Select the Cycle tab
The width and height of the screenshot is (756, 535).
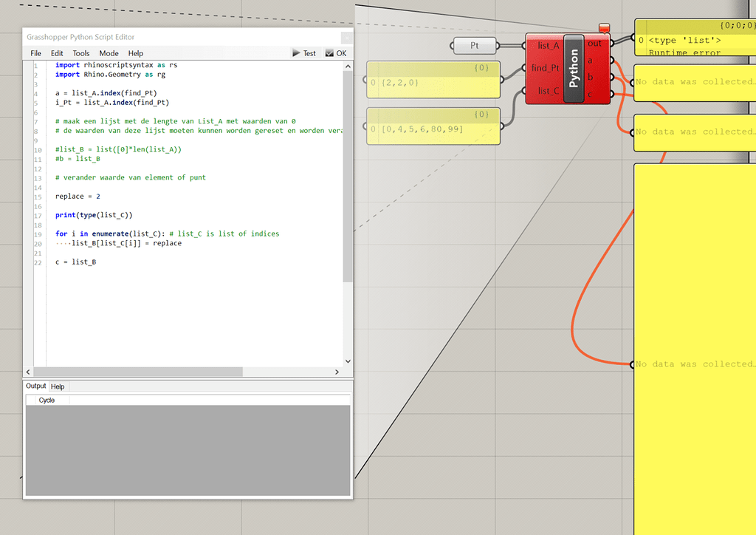(x=46, y=399)
